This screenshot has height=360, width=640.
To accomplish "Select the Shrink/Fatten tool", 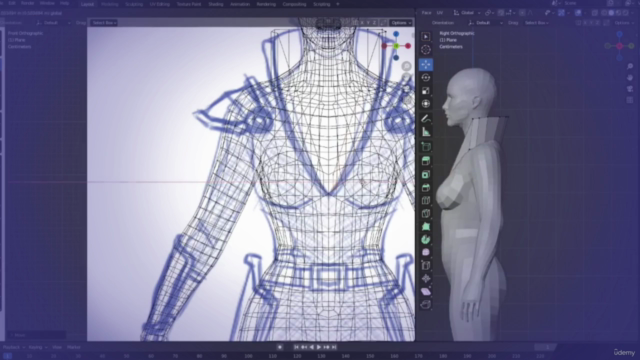I will pyautogui.click(x=426, y=278).
